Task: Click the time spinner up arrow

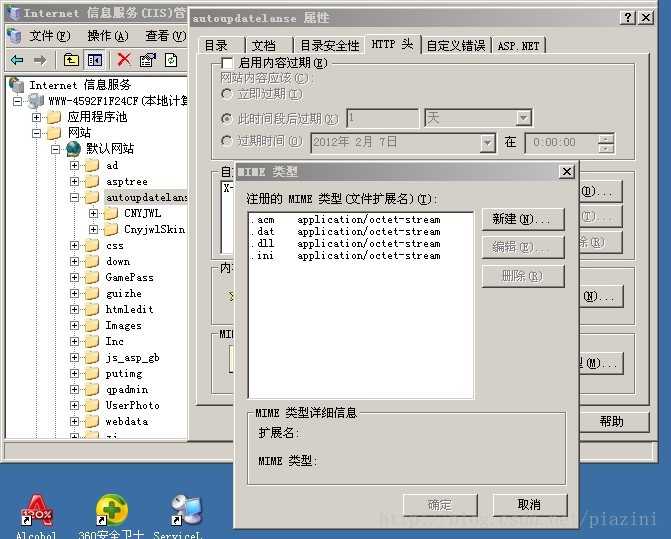Action: (x=606, y=138)
